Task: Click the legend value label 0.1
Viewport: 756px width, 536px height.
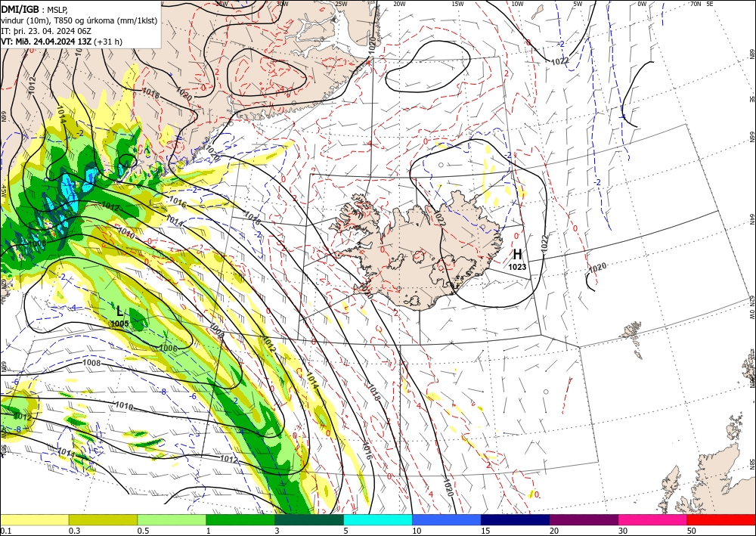Action: click(x=5, y=531)
